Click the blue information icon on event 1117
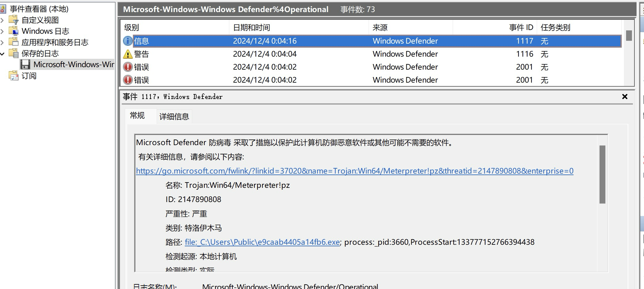The width and height of the screenshot is (644, 289). click(x=128, y=41)
